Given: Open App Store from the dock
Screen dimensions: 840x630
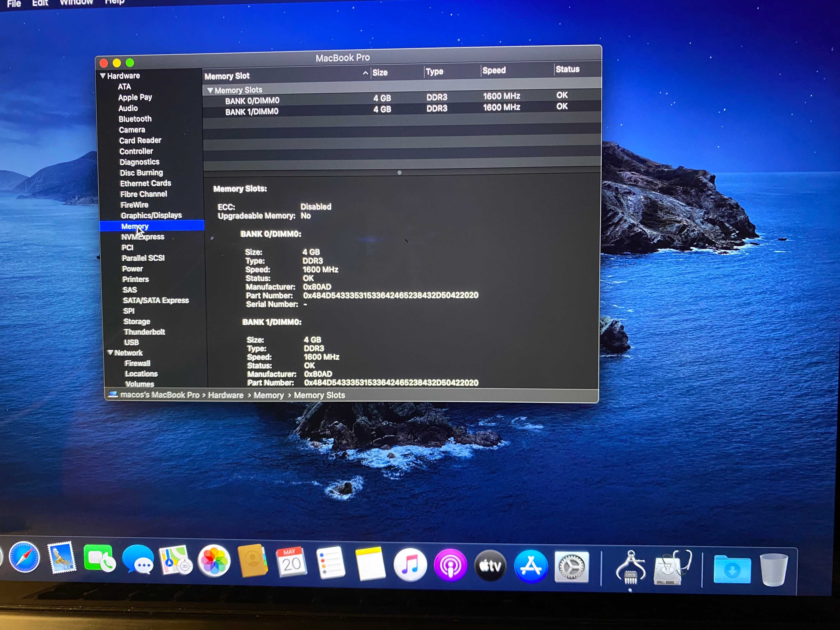Looking at the screenshot, I should point(531,566).
